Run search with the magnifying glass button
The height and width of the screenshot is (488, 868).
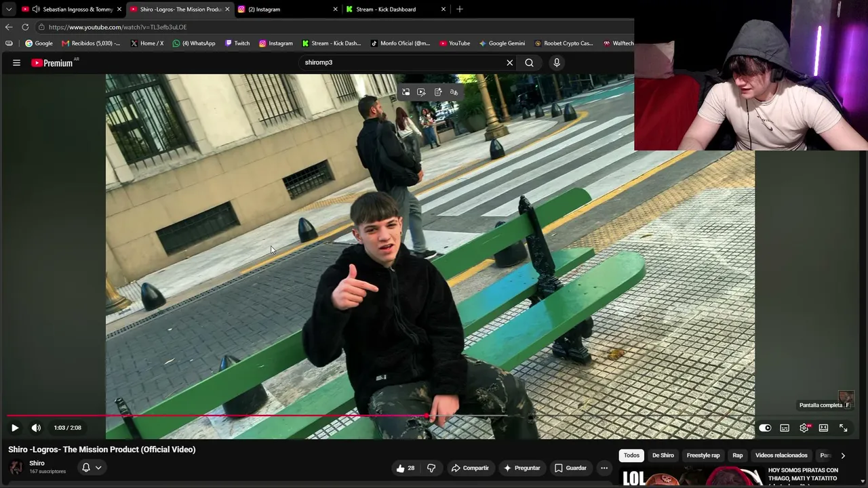coord(529,62)
